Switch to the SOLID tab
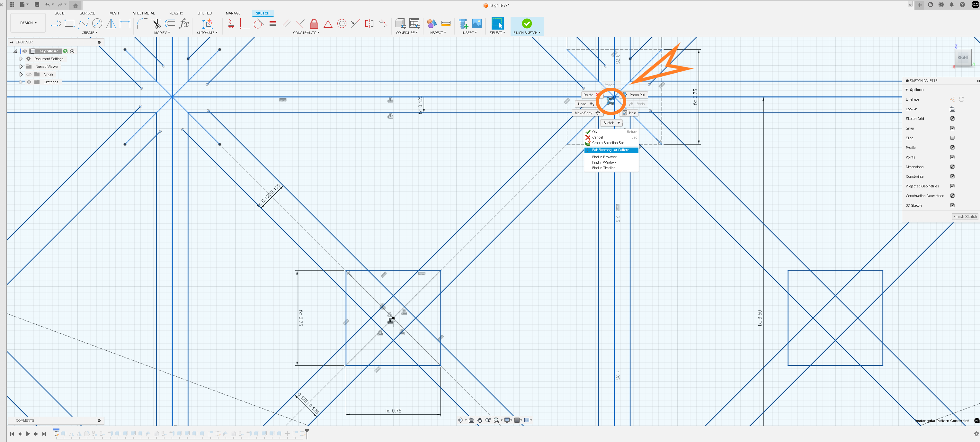Viewport: 980px width, 442px height. (59, 13)
